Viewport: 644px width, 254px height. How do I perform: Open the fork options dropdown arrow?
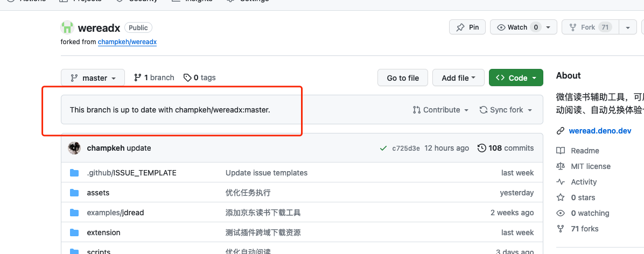point(627,27)
